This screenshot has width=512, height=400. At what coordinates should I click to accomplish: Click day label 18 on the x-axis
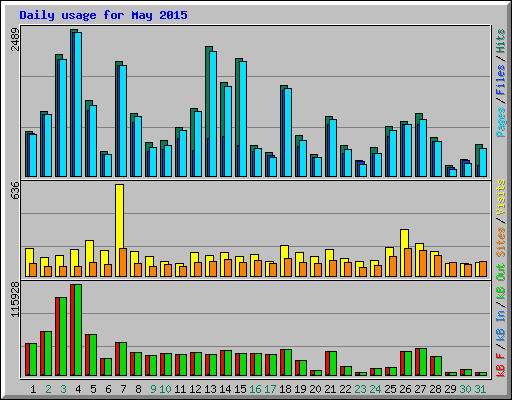285,389
